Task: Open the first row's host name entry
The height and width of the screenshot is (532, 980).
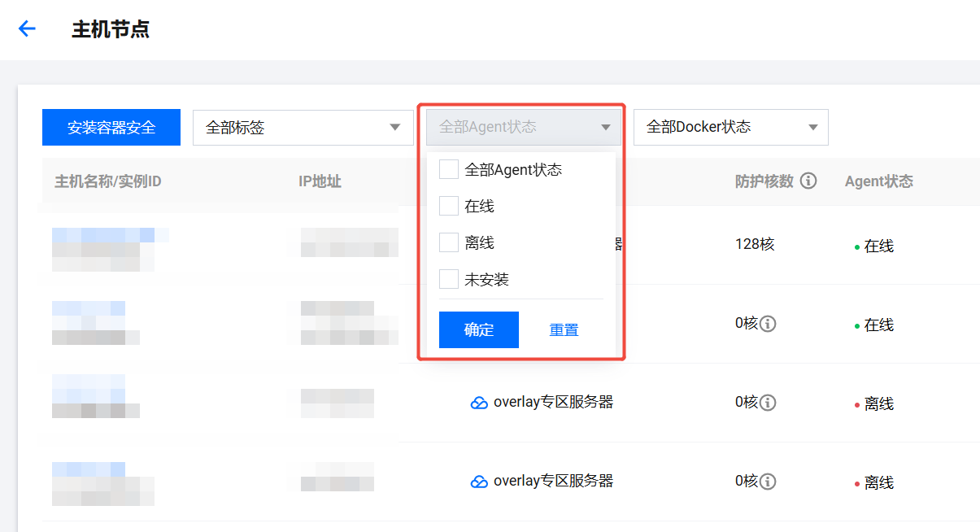Action: tap(102, 236)
